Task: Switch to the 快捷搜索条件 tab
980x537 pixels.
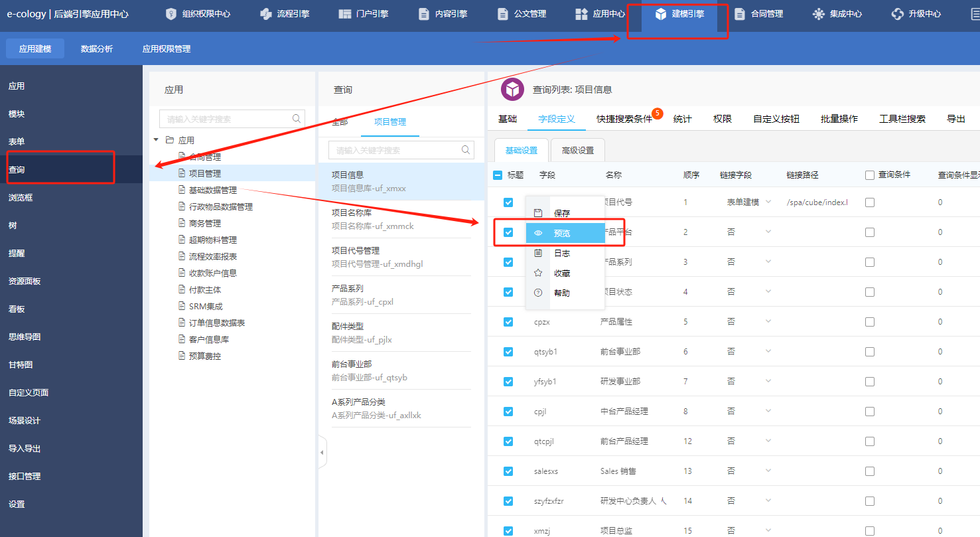Action: (624, 119)
